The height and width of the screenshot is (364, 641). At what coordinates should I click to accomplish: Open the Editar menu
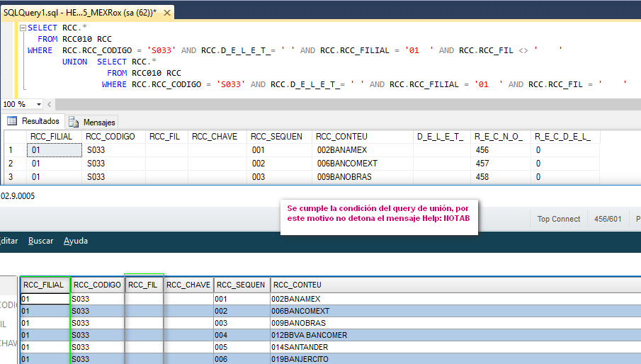click(8, 241)
